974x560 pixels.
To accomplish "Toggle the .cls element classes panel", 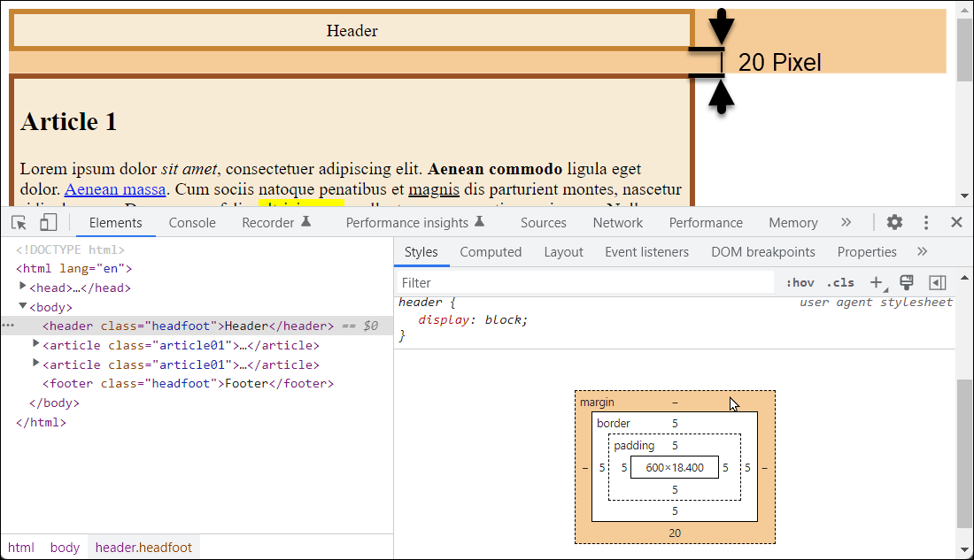I will 840,282.
